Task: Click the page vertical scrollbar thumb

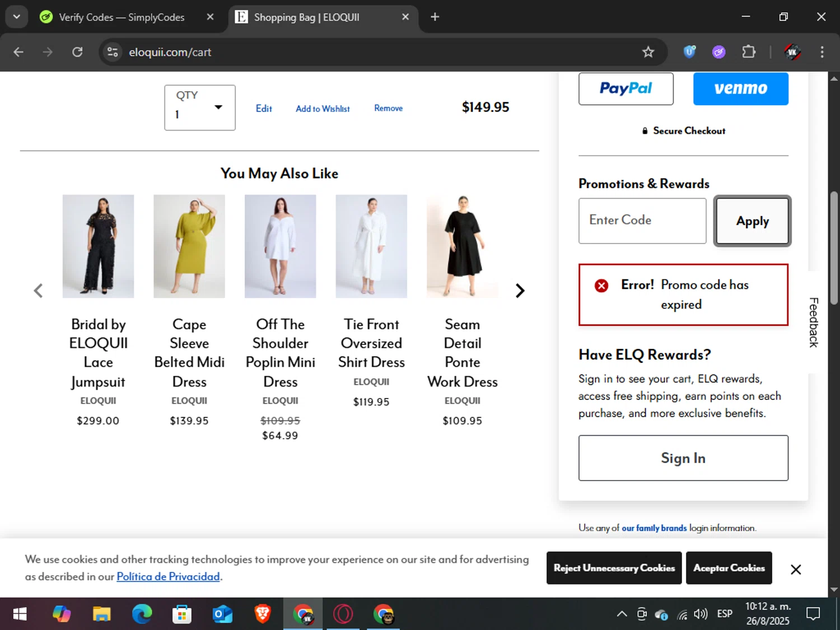Action: click(834, 248)
